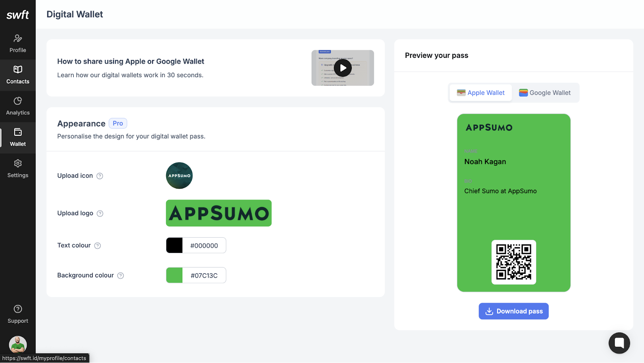
Task: Open the text colour picker swatch
Action: (174, 245)
